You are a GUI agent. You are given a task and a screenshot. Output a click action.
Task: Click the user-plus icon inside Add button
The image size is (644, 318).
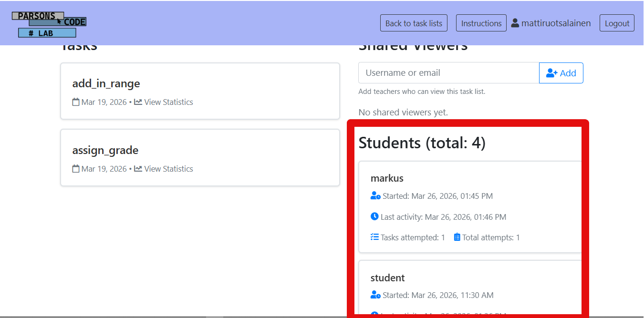(x=552, y=72)
